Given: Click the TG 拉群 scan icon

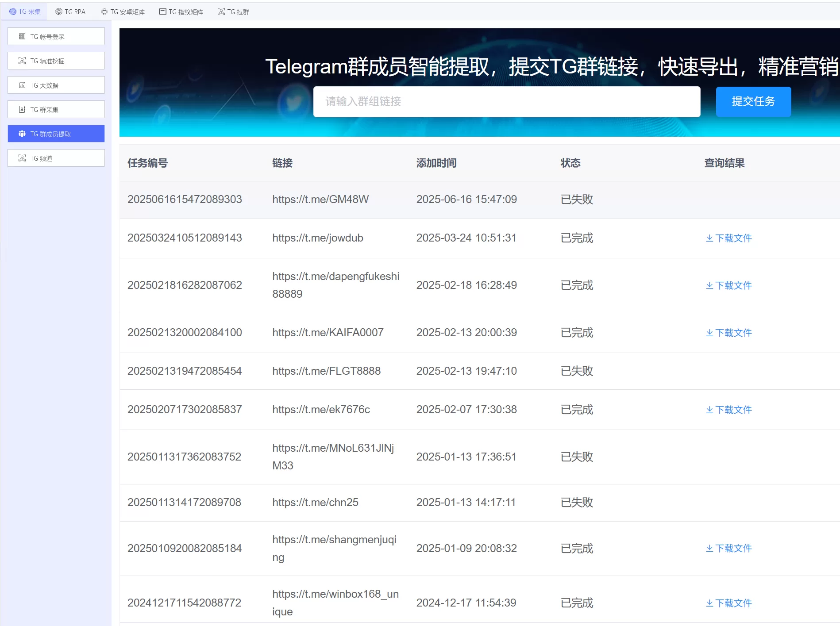Looking at the screenshot, I should pyautogui.click(x=221, y=12).
